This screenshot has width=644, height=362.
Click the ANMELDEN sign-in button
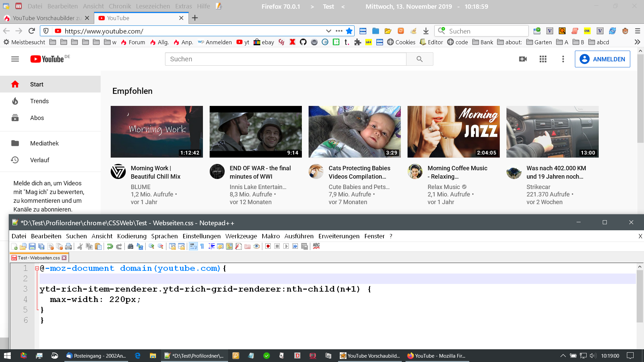pyautogui.click(x=602, y=59)
